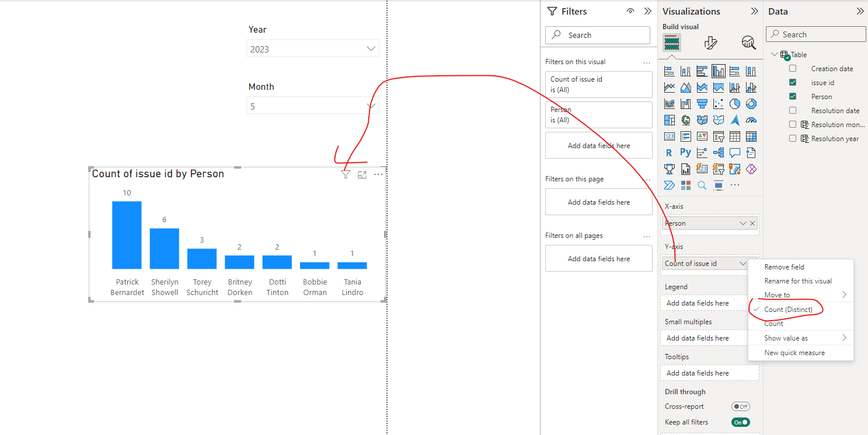Viewport: 868px width, 435px height.
Task: Expand the Person field chevron in X-axis
Action: coord(743,223)
